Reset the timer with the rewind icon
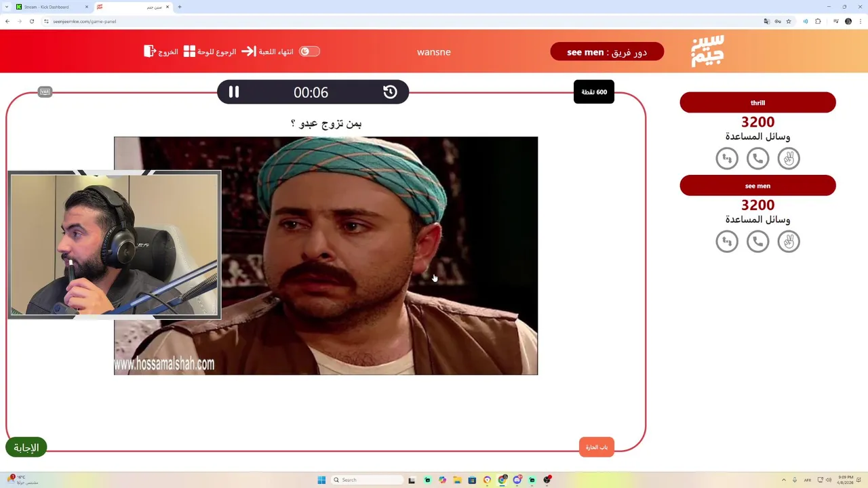Screen dimensions: 868x488 tap(390, 92)
